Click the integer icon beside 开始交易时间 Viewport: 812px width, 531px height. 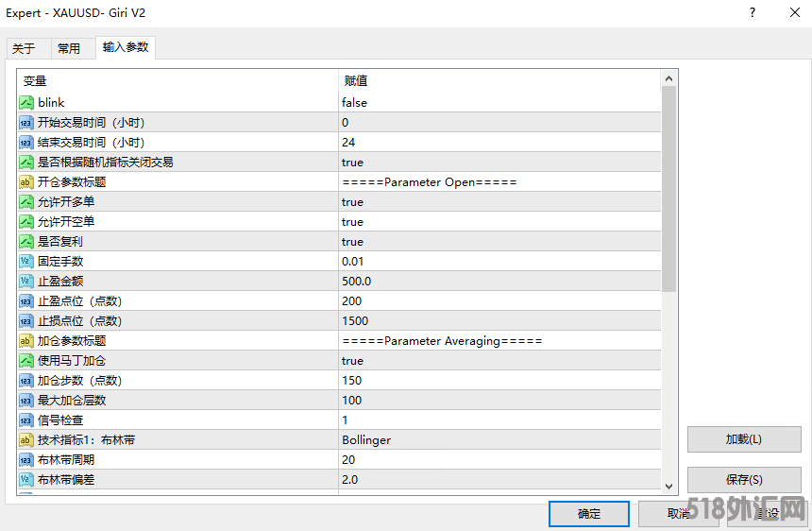point(26,122)
